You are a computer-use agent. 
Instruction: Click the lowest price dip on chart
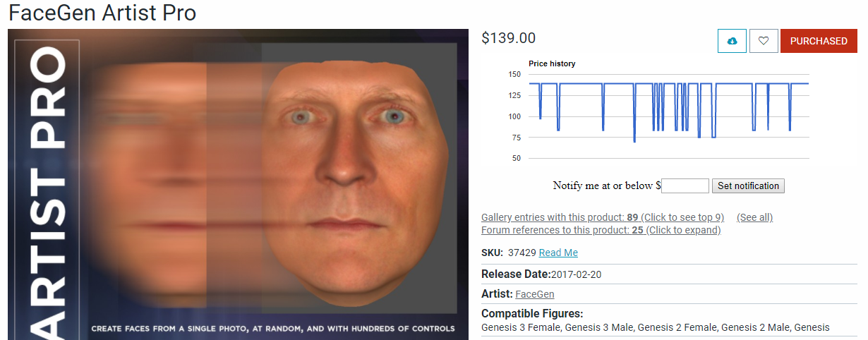[634, 141]
